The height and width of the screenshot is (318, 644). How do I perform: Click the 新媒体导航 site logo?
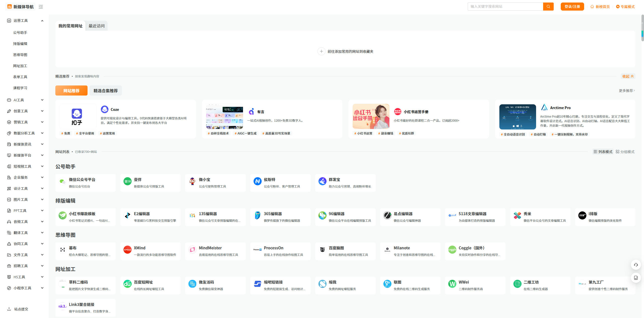[20, 7]
